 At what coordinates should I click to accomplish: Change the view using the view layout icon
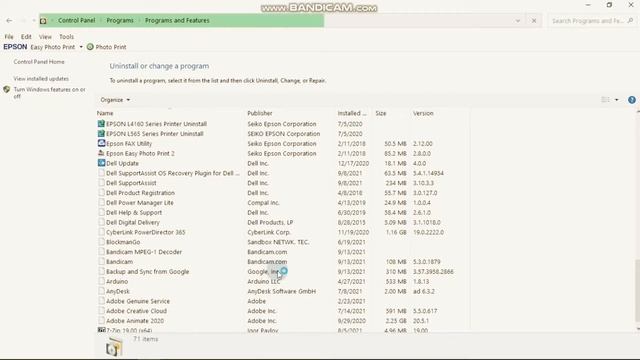click(x=605, y=100)
